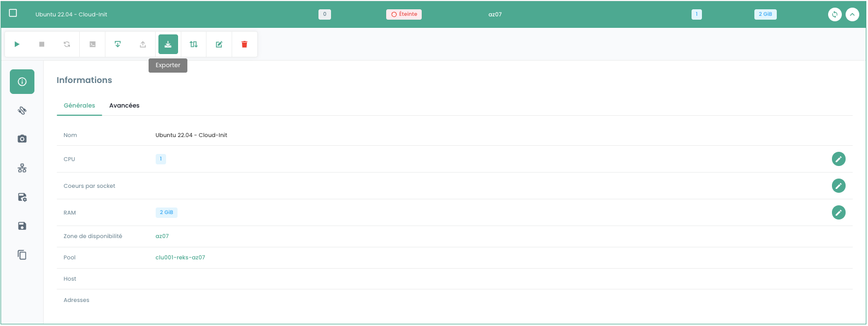Delete the VM using red trash icon
The width and height of the screenshot is (868, 326).
[244, 44]
